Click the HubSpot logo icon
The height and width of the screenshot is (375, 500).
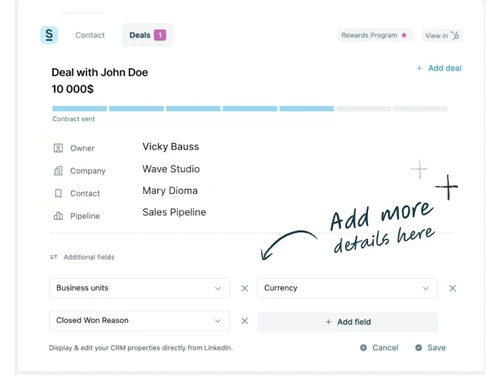455,35
